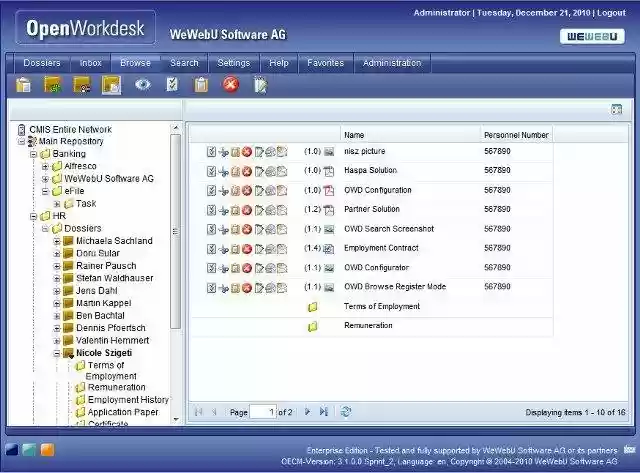The width and height of the screenshot is (640, 473).
Task: Tick the checkmark icon for OWD Browse Register Mode
Action: pos(211,288)
